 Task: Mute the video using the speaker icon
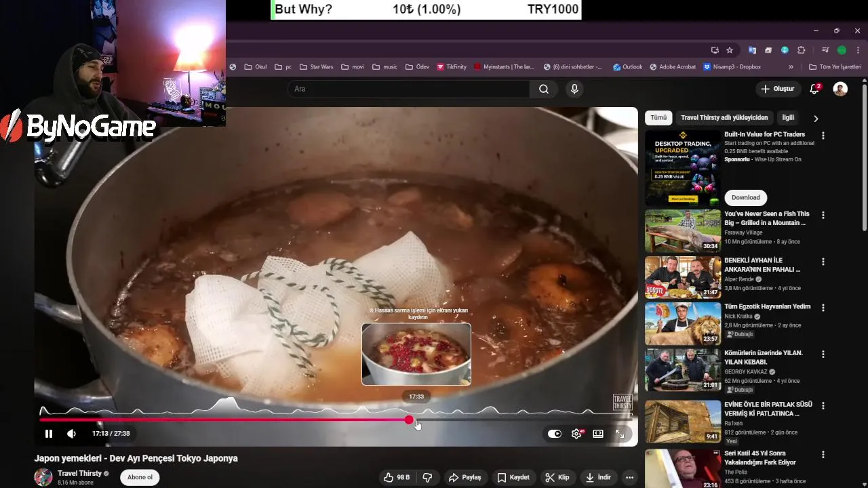(71, 434)
